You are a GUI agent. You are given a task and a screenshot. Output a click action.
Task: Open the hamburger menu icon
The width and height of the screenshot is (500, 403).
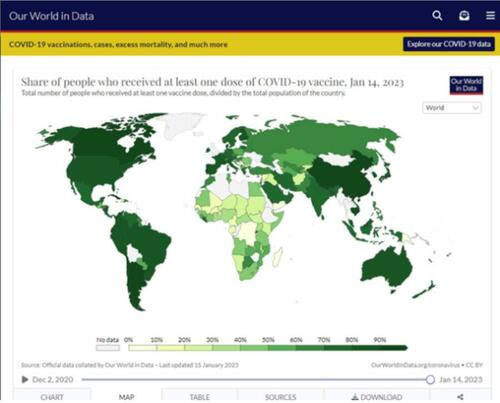(x=490, y=16)
